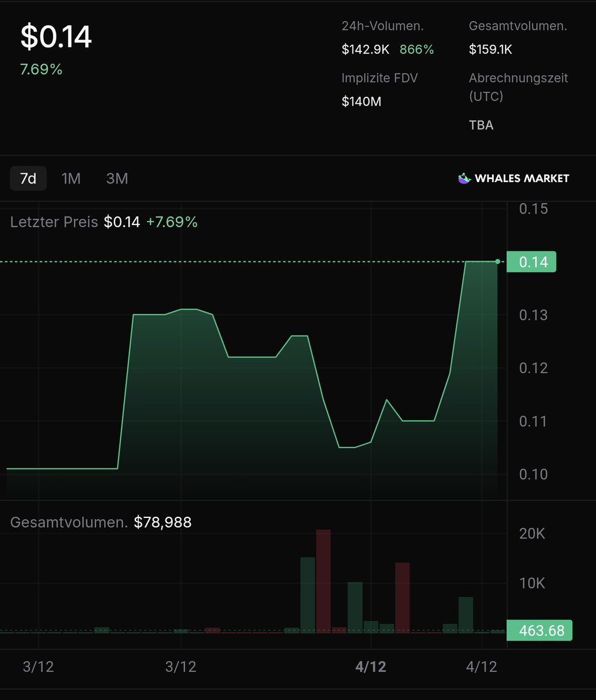Click the Gesamtvolumen. label in the header stats
The height and width of the screenshot is (700, 596).
pyautogui.click(x=518, y=26)
